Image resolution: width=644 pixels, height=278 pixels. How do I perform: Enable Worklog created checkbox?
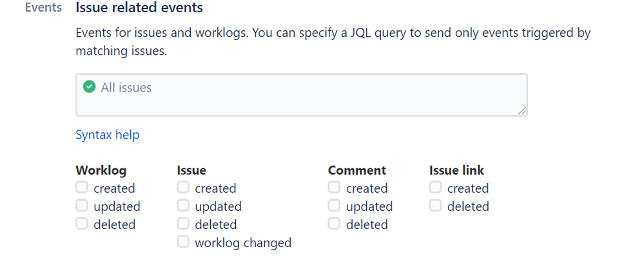[x=82, y=188]
